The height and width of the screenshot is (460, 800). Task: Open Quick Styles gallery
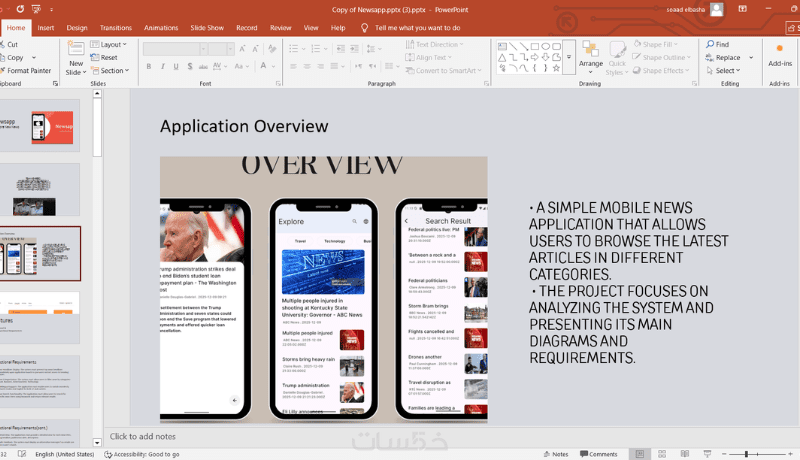tap(617, 59)
